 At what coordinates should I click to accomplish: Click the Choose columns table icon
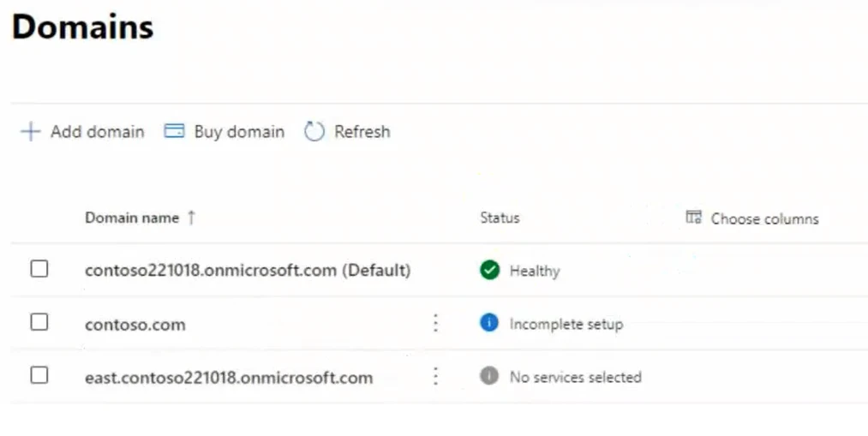coord(693,217)
